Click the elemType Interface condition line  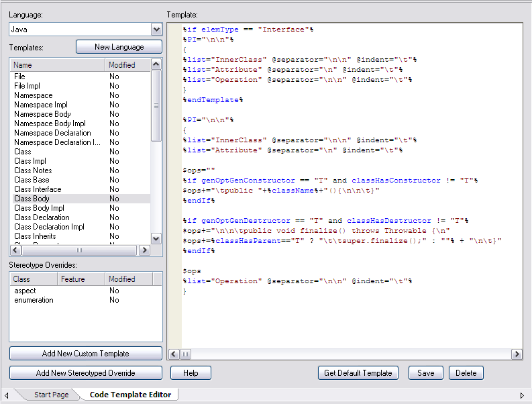[248, 30]
